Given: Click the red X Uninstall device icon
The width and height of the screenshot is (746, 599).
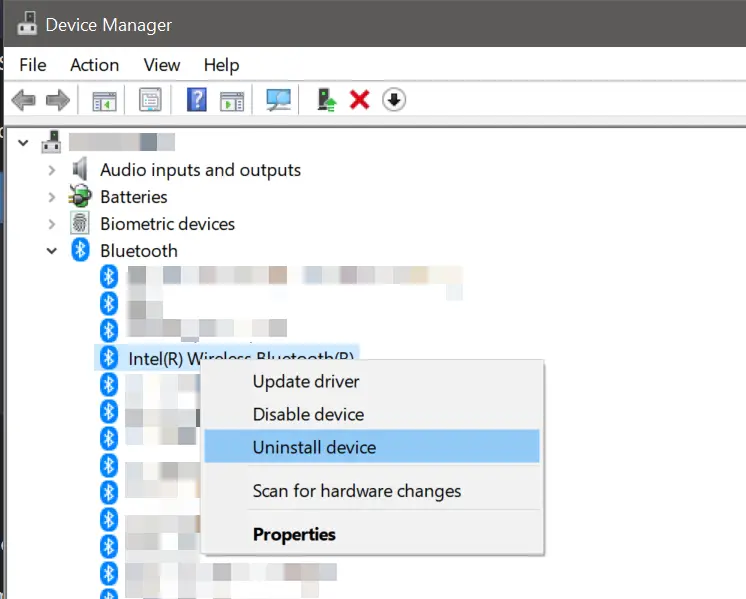Looking at the screenshot, I should 360,100.
